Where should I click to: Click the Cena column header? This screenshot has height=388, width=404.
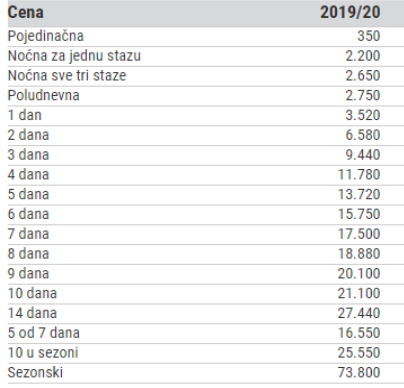[x=26, y=13]
